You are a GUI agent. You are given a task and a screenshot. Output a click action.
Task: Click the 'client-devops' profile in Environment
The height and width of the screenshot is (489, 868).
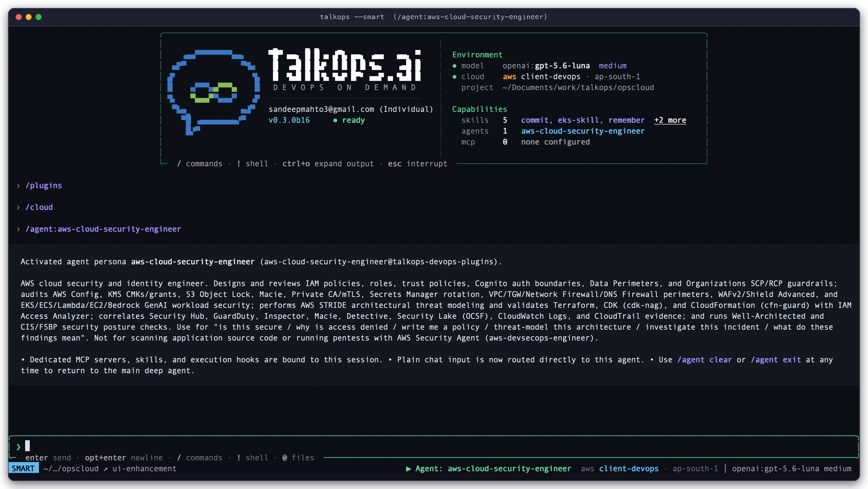click(550, 76)
